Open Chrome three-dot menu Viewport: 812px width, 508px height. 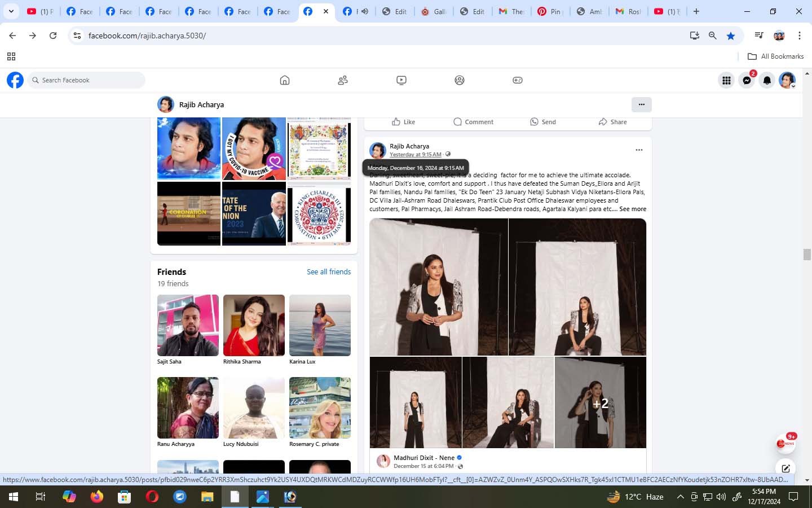800,36
